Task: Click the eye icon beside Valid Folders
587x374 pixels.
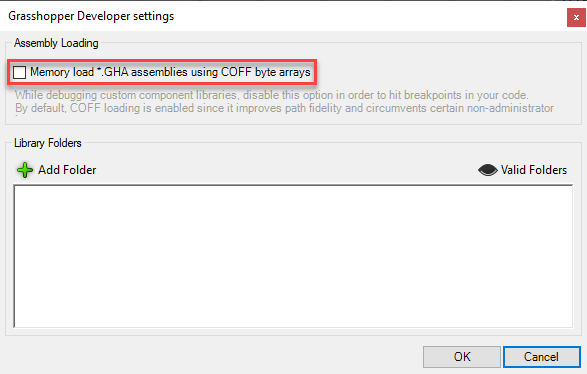Action: pyautogui.click(x=487, y=170)
